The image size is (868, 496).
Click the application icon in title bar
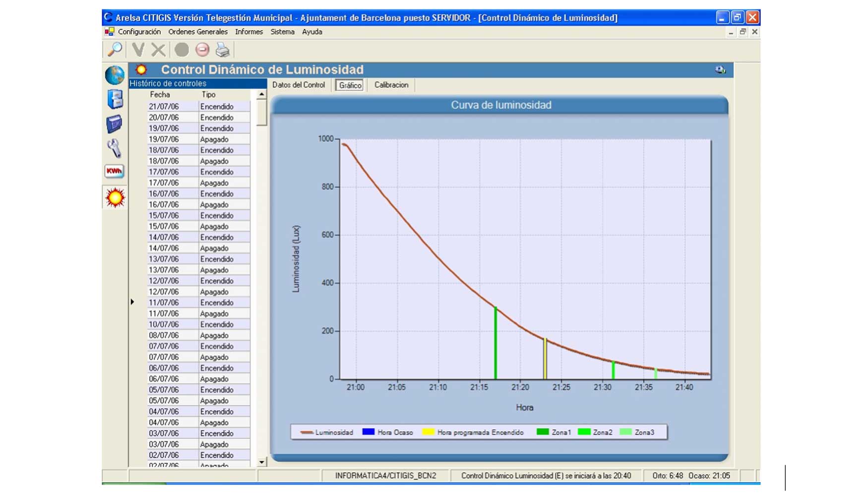(108, 17)
